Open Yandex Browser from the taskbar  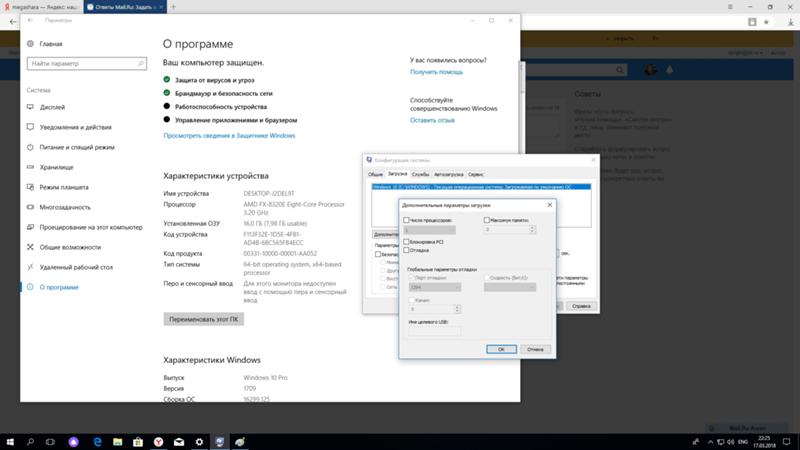(x=159, y=442)
